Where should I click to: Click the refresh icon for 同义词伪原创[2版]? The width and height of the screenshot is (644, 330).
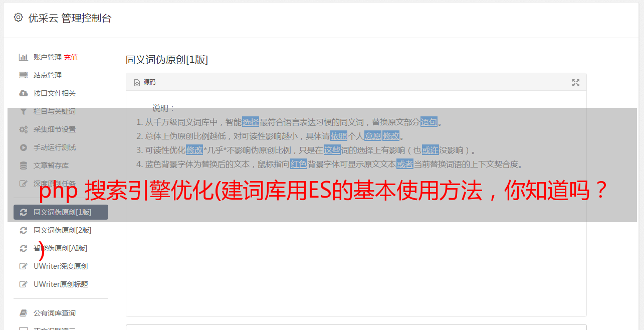pyautogui.click(x=23, y=230)
